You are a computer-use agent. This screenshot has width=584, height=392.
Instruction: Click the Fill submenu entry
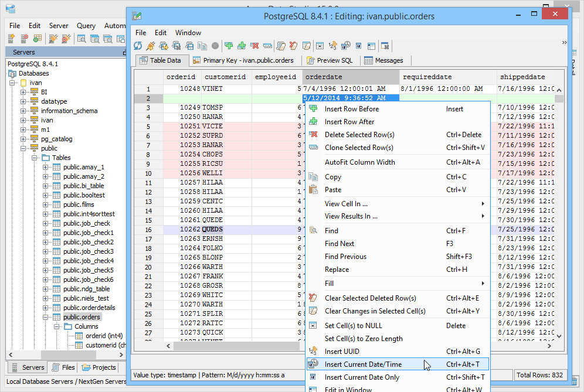(398, 283)
